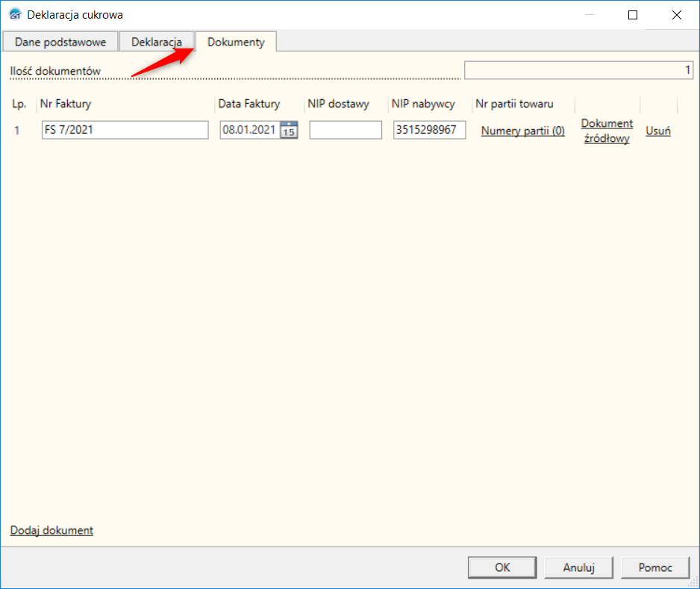Click the Nr Faktury field with FS 7/2021
Viewport: 700px width, 589px height.
(125, 130)
